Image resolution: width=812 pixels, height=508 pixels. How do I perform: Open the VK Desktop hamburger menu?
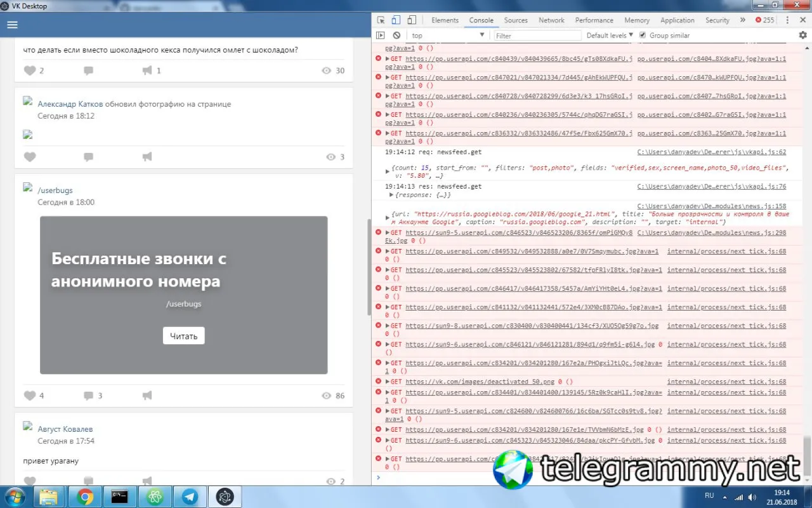click(12, 25)
